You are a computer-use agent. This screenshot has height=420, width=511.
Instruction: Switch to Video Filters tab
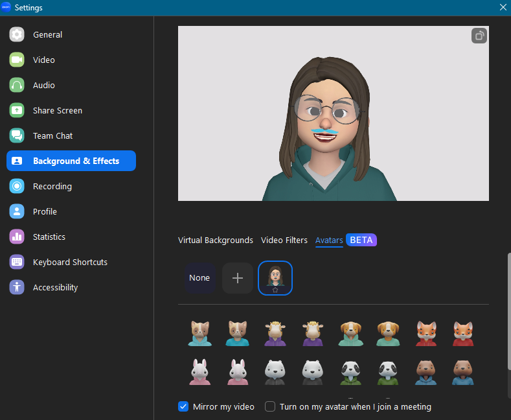point(284,240)
